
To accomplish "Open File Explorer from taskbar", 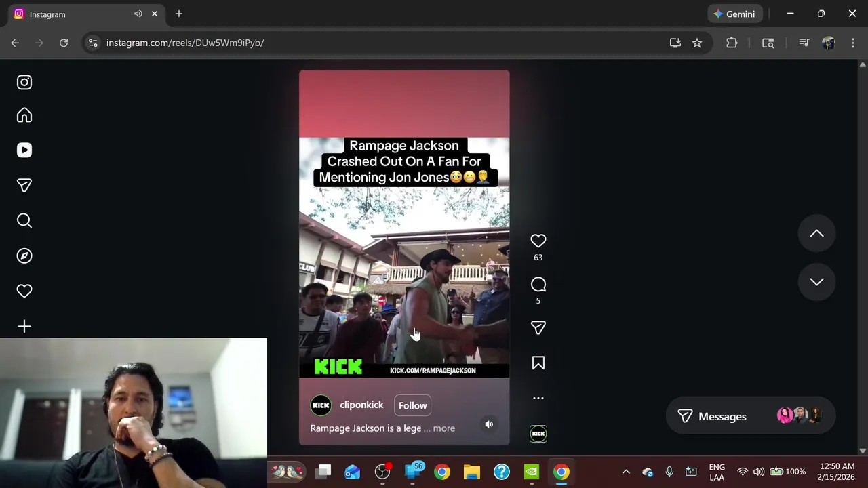I will [472, 472].
